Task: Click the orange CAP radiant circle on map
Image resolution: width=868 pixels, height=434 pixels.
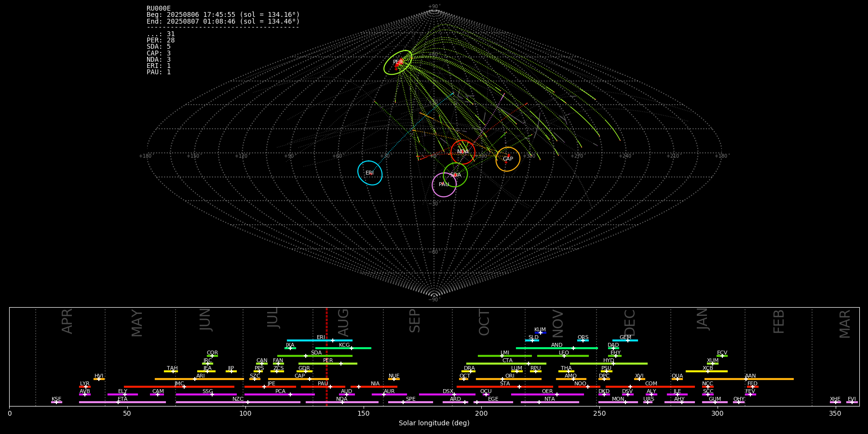Action: 508,159
